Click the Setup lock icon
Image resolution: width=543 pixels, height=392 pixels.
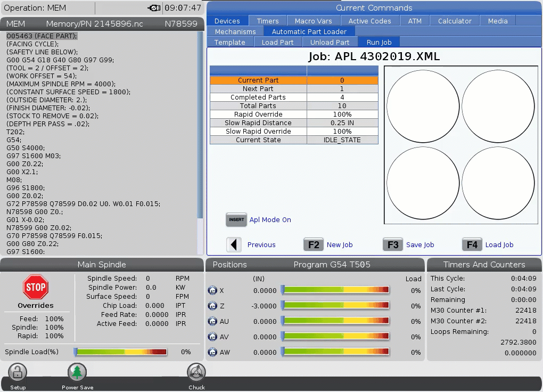tap(18, 372)
